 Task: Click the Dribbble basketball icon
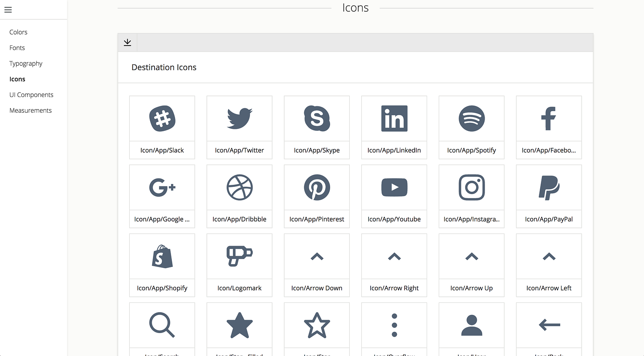pyautogui.click(x=239, y=187)
